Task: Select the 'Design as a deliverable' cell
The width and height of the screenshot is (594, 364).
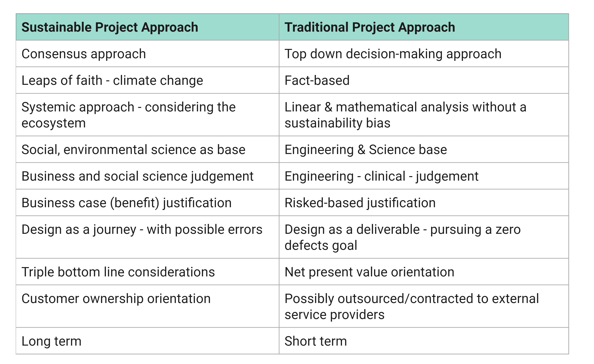Action: click(x=402, y=237)
